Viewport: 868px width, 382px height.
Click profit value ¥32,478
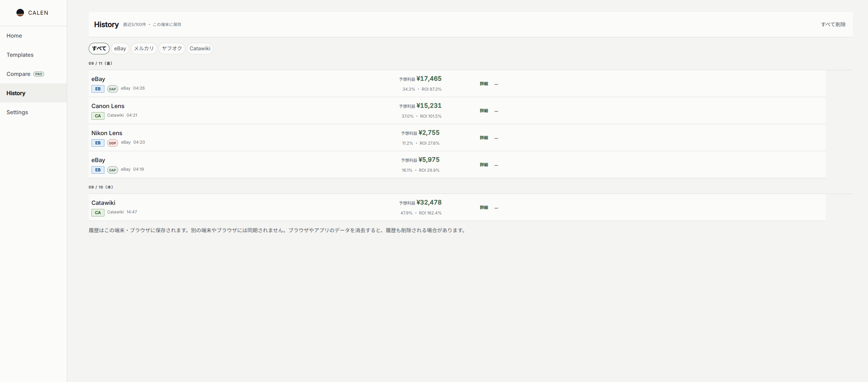tap(429, 202)
